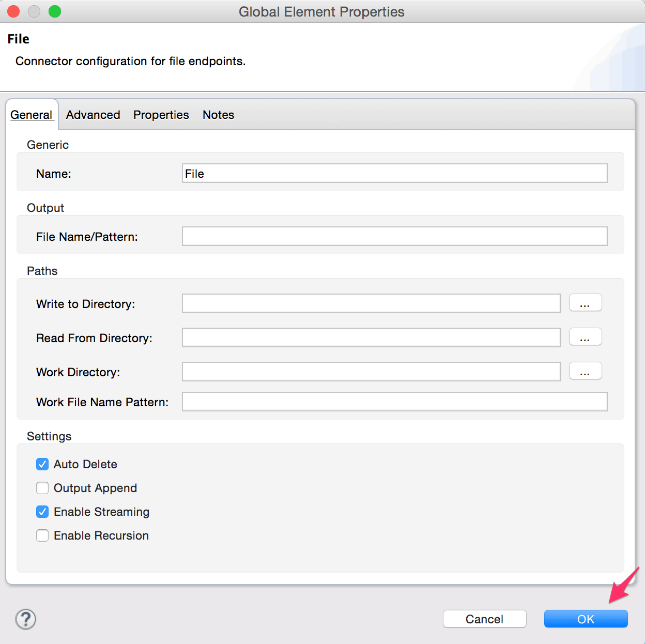645x644 pixels.
Task: Open the Work Directory browse dialog
Action: (585, 371)
